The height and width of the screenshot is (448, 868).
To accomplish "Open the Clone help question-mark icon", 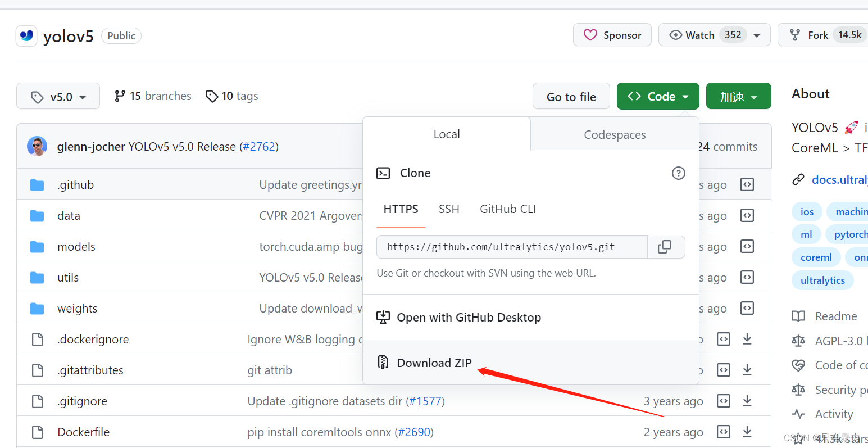I will [x=679, y=173].
